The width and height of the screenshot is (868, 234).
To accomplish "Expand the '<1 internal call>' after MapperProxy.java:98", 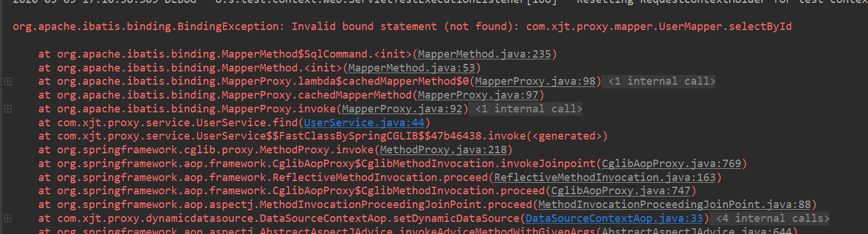I will (x=661, y=81).
